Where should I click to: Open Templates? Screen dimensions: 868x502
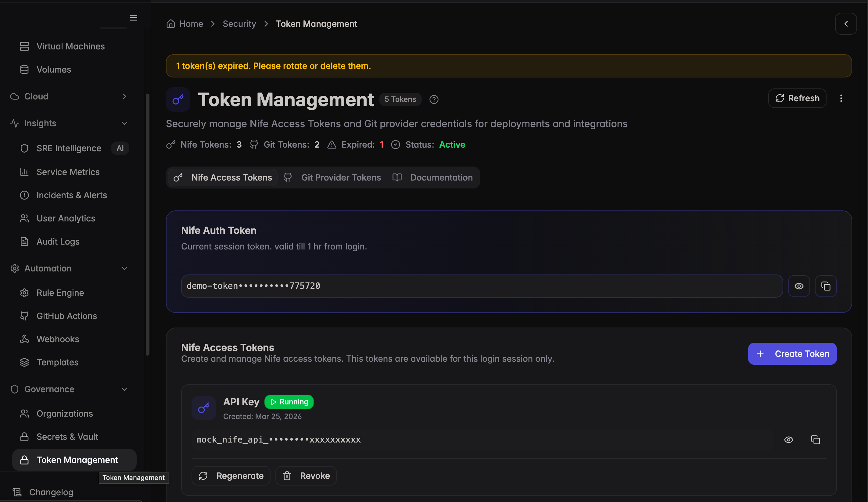pyautogui.click(x=58, y=362)
